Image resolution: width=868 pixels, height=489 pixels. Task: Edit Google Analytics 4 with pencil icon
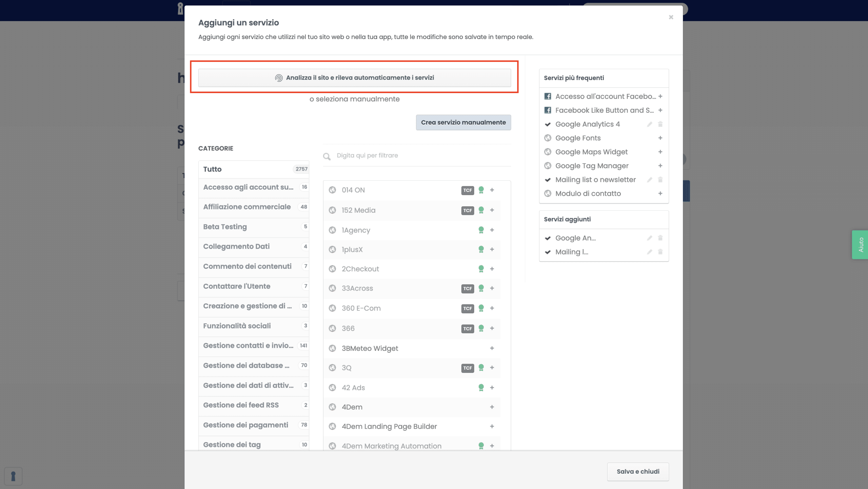pyautogui.click(x=649, y=124)
